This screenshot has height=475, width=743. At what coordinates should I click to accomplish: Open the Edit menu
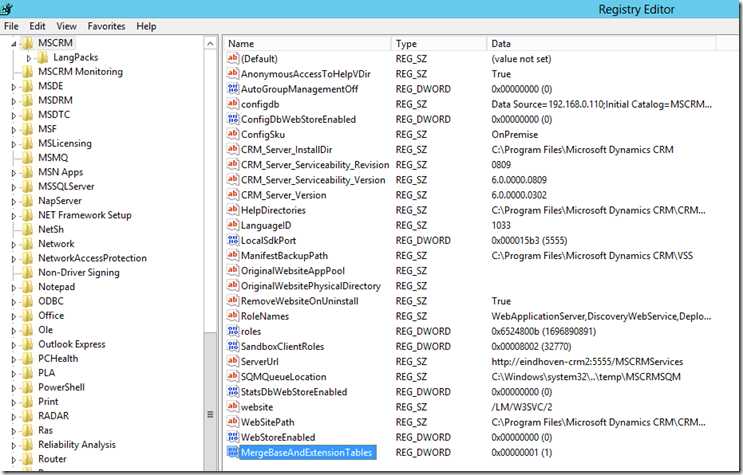pos(37,26)
